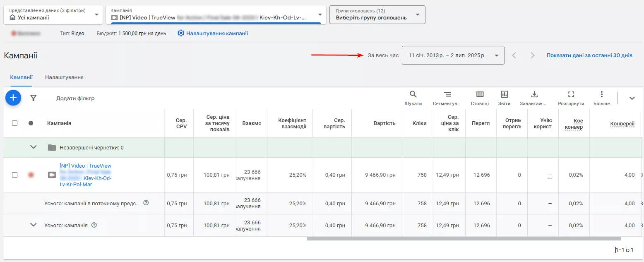Click the 9 466,90 грн cost in campaign row
Screen dimensions: 644x262
[x=380, y=175]
